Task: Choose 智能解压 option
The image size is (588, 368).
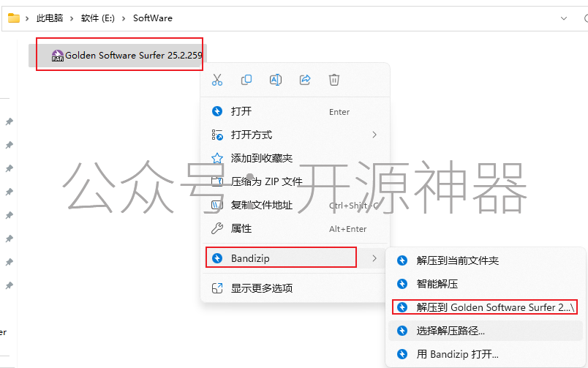Action: (486, 284)
